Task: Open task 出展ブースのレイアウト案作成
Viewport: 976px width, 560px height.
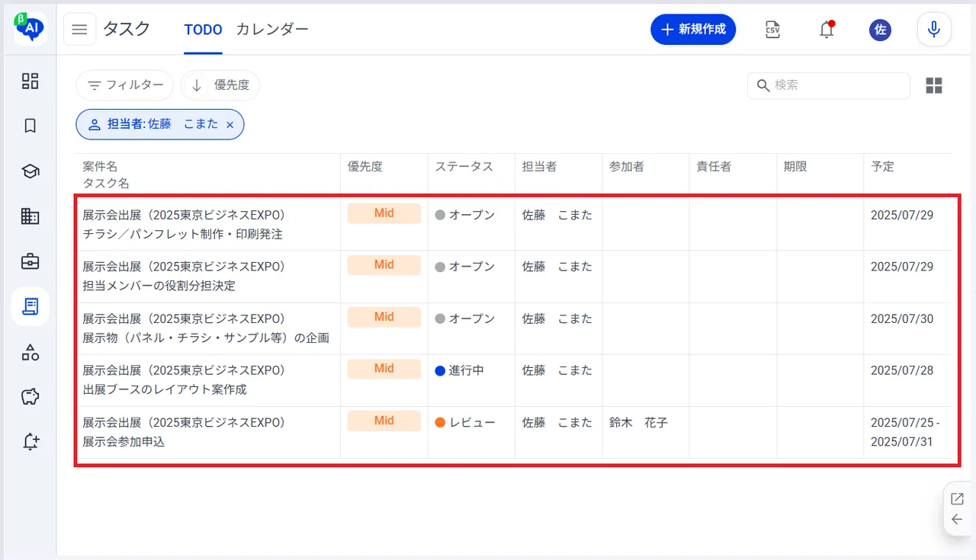Action: pyautogui.click(x=165, y=389)
